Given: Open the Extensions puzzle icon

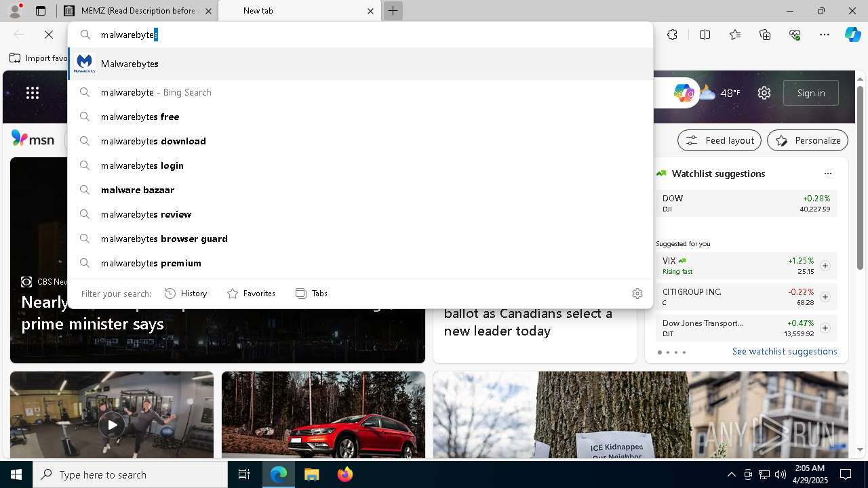Looking at the screenshot, I should click(672, 35).
